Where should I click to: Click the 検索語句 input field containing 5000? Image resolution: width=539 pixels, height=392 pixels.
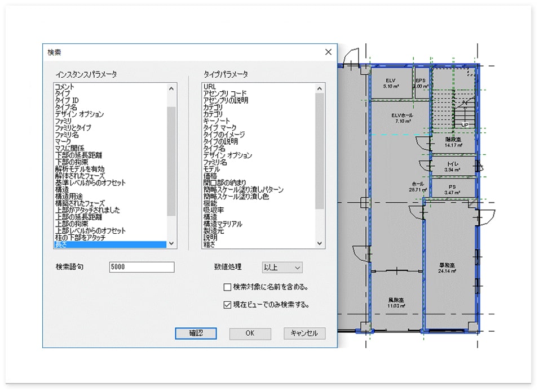pyautogui.click(x=142, y=267)
